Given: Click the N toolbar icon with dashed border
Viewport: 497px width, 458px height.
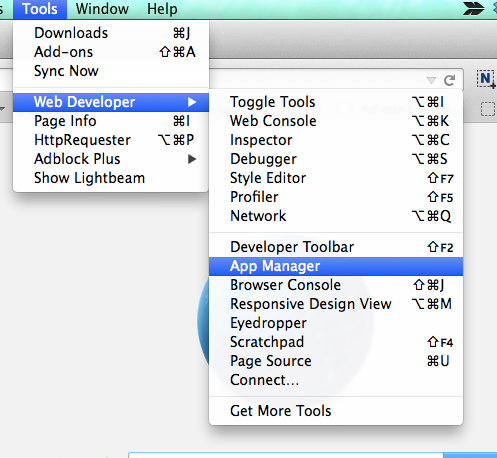Looking at the screenshot, I should (x=486, y=79).
